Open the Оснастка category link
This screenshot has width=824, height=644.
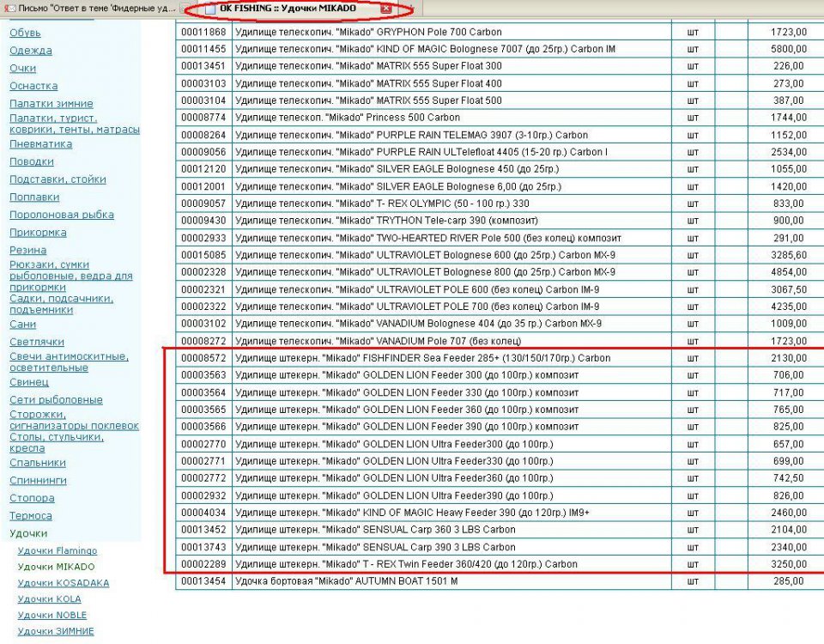pyautogui.click(x=33, y=86)
